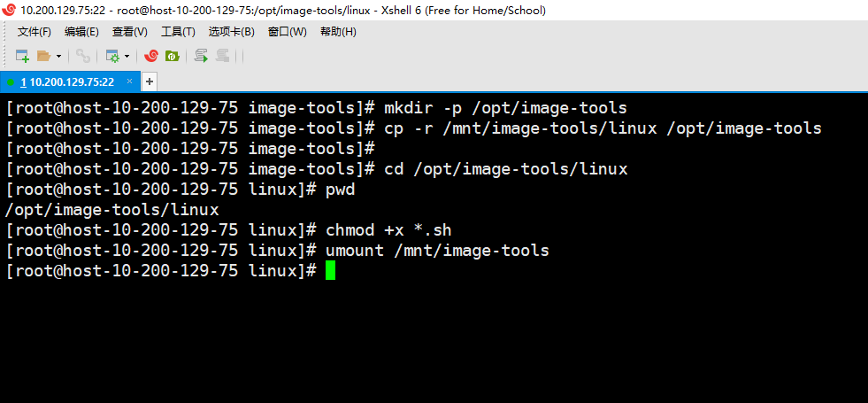Open the 编辑(E) menu
This screenshot has width=868, height=403.
click(x=81, y=32)
